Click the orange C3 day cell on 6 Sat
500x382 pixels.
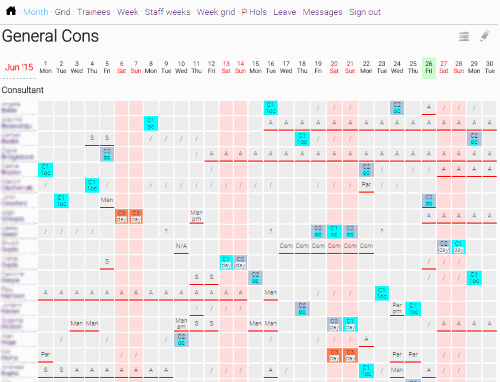[x=121, y=216]
